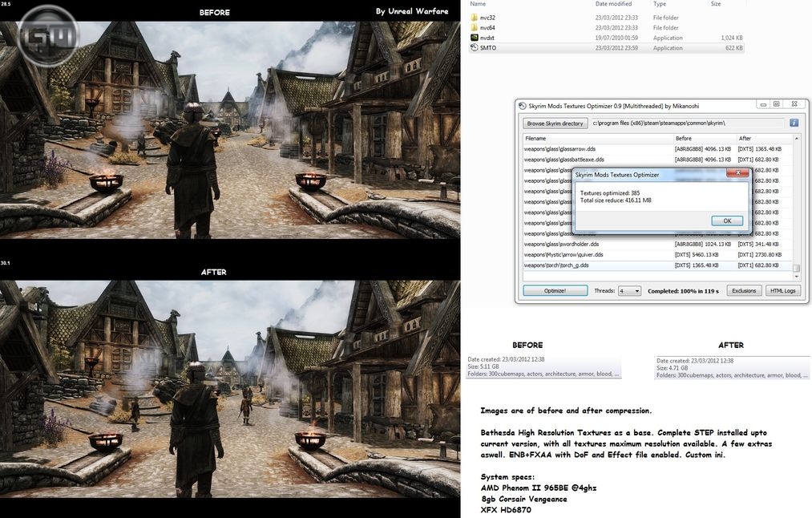The width and height of the screenshot is (812, 518).
Task: Click the nvdxt application icon
Action: (475, 38)
